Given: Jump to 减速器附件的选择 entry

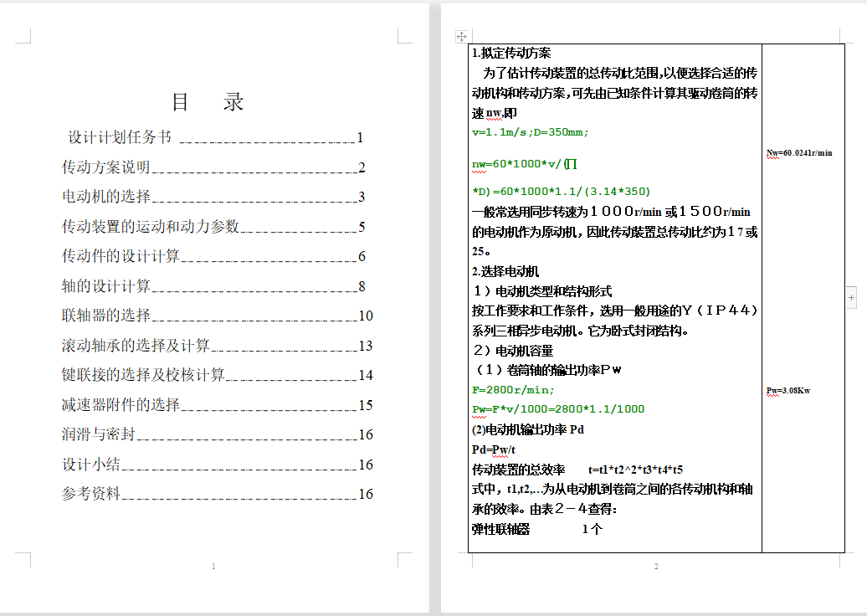Looking at the screenshot, I should 121,405.
